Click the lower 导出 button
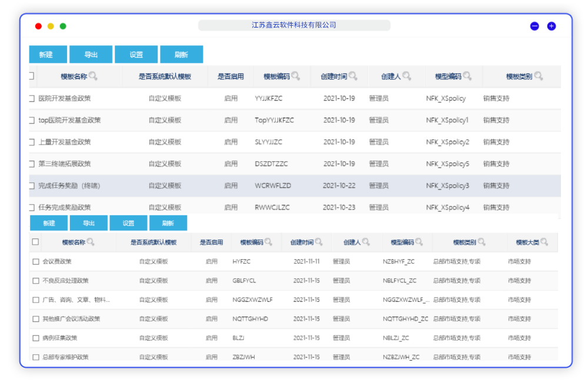Screen dimensions: 588x386 pos(88,223)
